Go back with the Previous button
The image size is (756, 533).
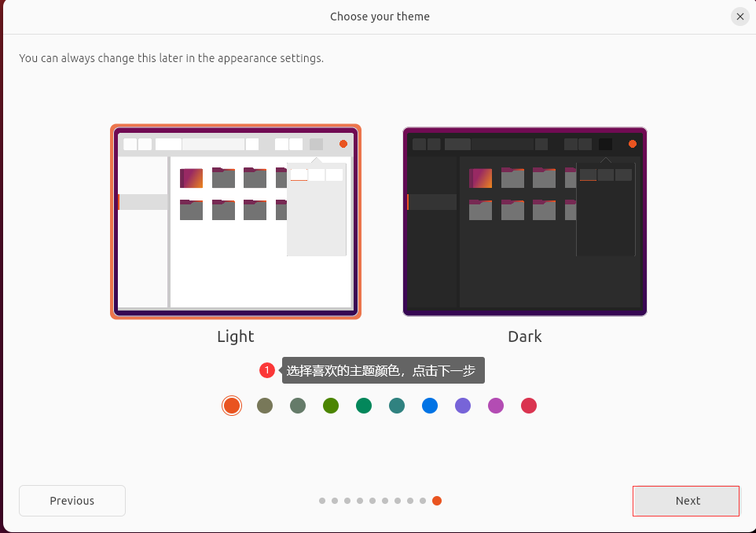[72, 501]
